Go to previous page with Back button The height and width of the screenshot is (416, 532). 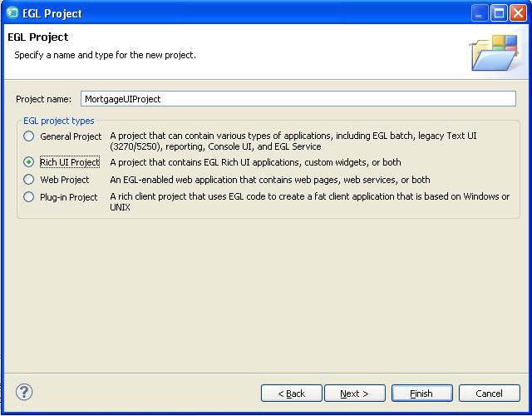coord(292,394)
